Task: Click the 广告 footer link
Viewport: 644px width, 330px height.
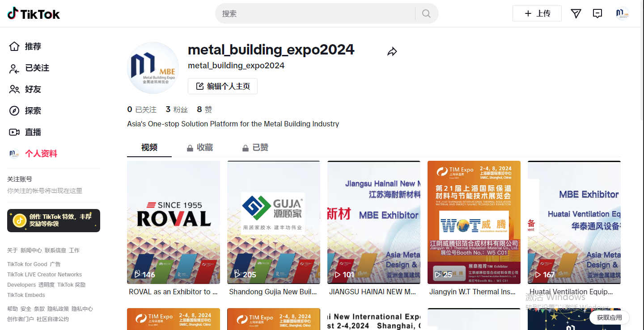Action: click(x=55, y=264)
